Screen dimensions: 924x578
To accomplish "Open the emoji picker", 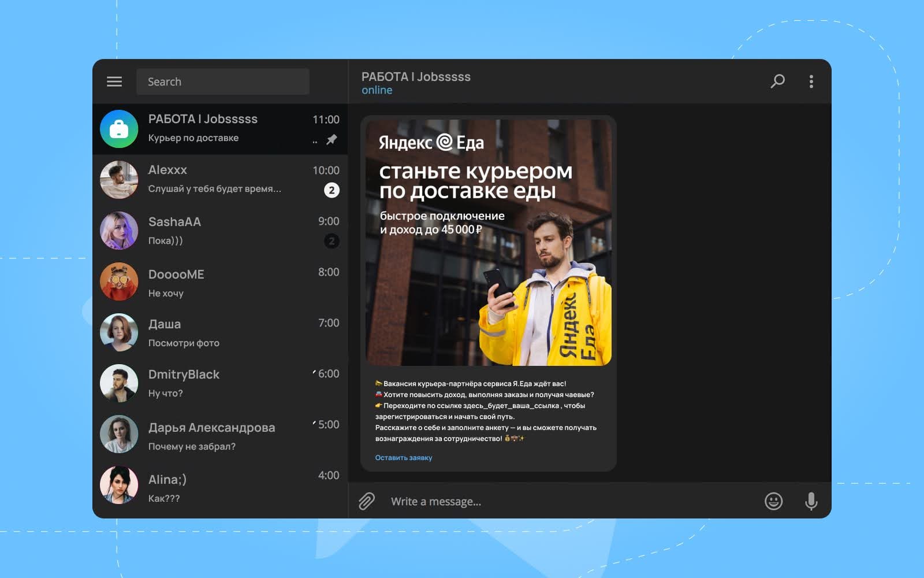I will tap(774, 501).
